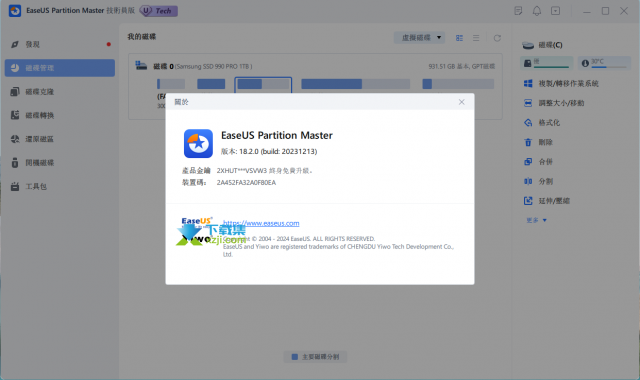Open notifications bell icon
This screenshot has width=640, height=380.
[537, 11]
